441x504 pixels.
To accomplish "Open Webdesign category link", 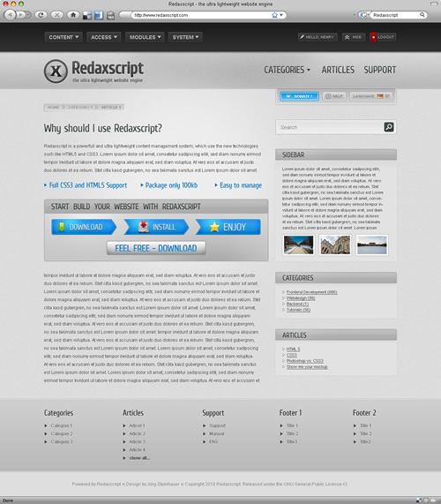I will (x=301, y=298).
